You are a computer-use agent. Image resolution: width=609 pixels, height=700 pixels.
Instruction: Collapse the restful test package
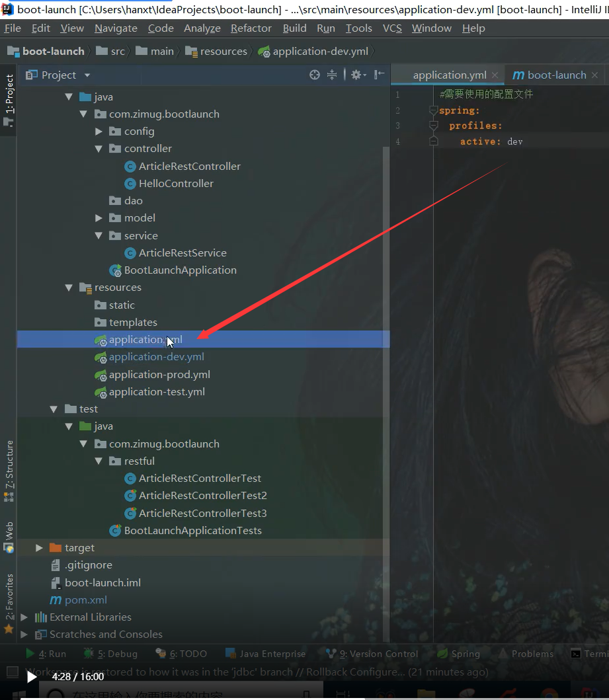point(99,461)
